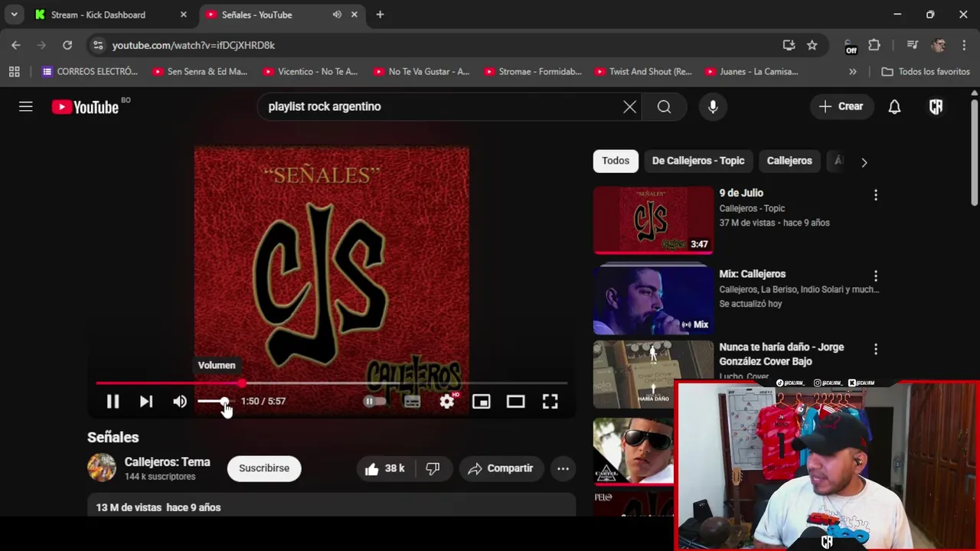Run search with magnifier button
Screen dimensions: 980x551
click(664, 106)
